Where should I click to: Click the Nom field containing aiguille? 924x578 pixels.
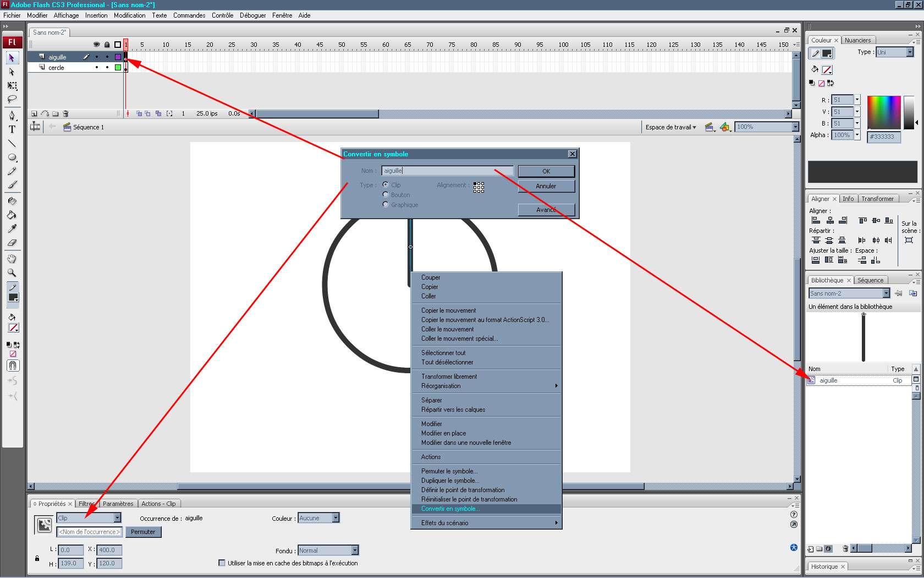(447, 171)
